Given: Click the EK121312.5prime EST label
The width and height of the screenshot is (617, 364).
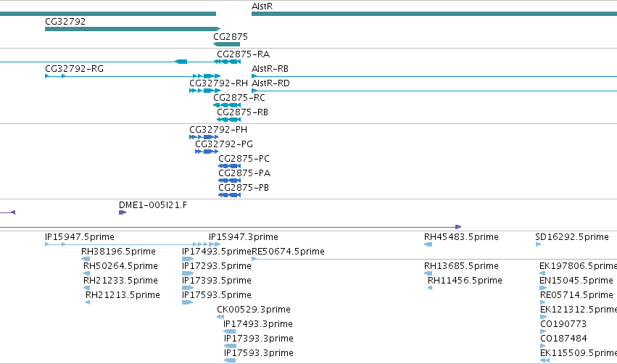Looking at the screenshot, I should coord(579,310).
